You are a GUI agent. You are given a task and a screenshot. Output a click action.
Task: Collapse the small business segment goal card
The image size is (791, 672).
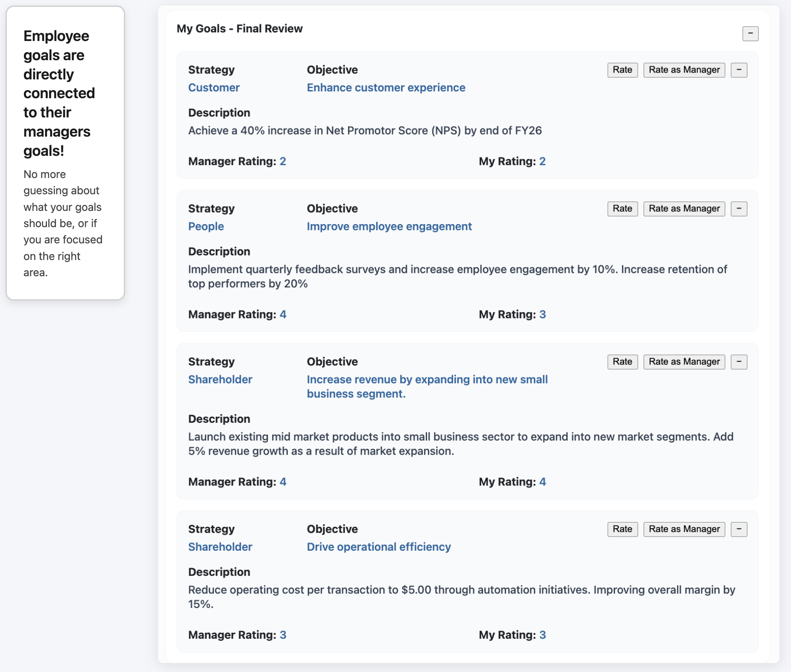738,362
